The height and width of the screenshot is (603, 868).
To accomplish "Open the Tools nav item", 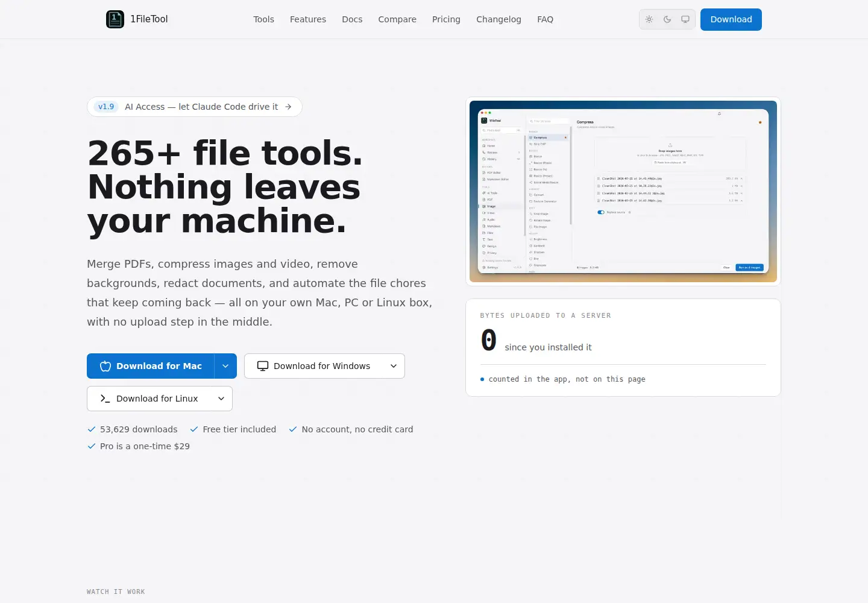I will [263, 19].
